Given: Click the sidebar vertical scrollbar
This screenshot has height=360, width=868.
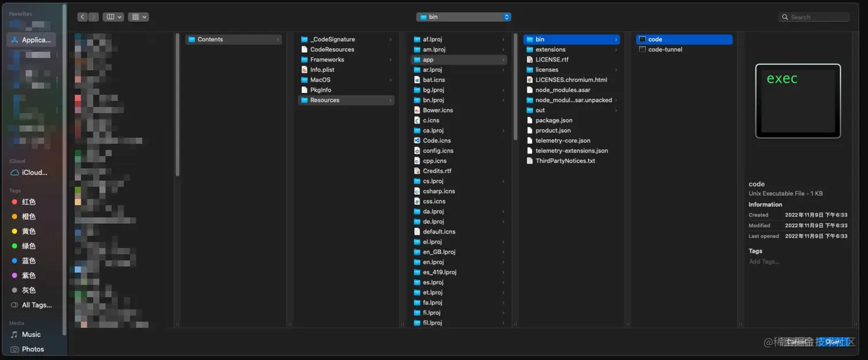Looking at the screenshot, I should tap(64, 169).
